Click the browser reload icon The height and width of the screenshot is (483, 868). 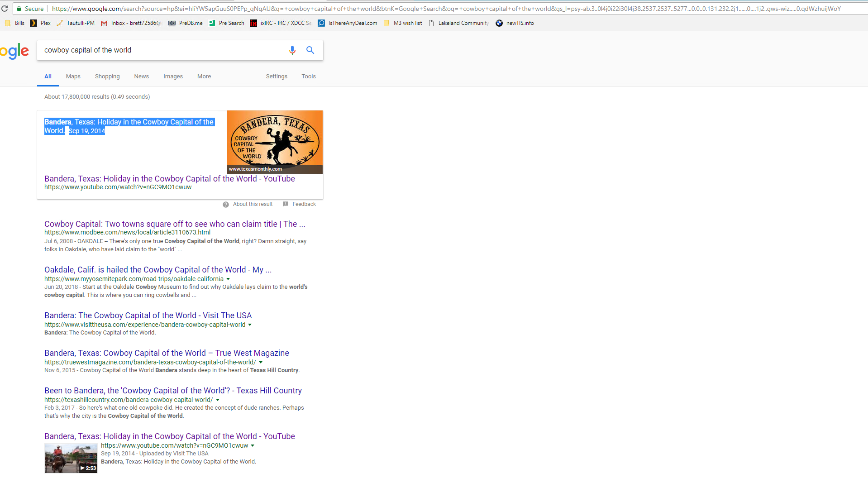tap(5, 9)
